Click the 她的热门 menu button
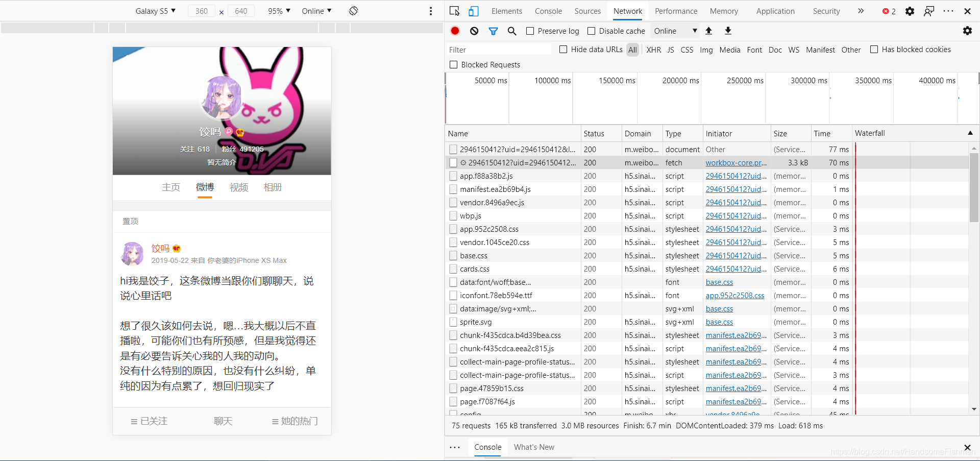This screenshot has height=461, width=980. click(295, 421)
